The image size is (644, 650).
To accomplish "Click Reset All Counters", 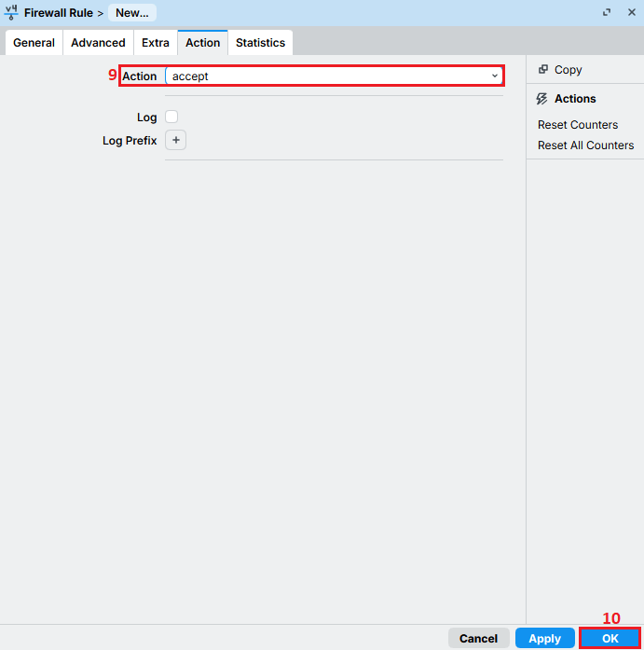I will coord(585,145).
